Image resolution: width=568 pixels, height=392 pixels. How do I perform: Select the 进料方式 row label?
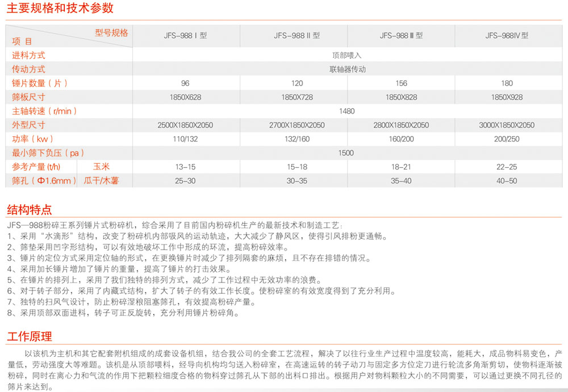tap(29, 55)
